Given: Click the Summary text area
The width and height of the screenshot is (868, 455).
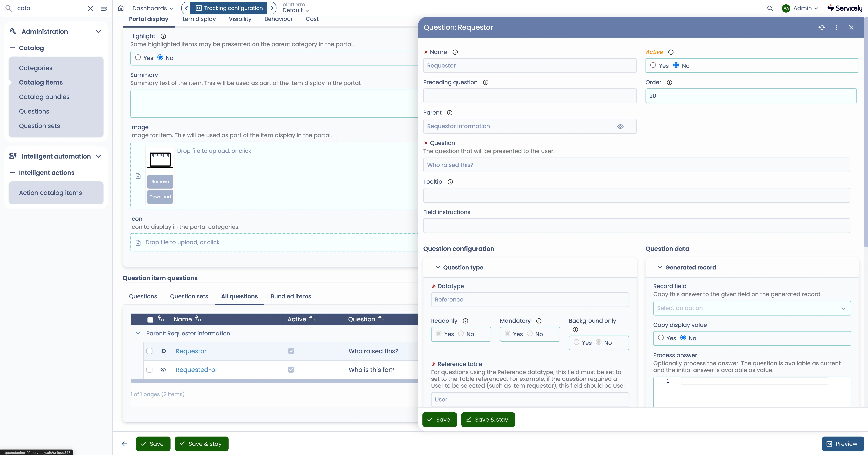Looking at the screenshot, I should 274,103.
